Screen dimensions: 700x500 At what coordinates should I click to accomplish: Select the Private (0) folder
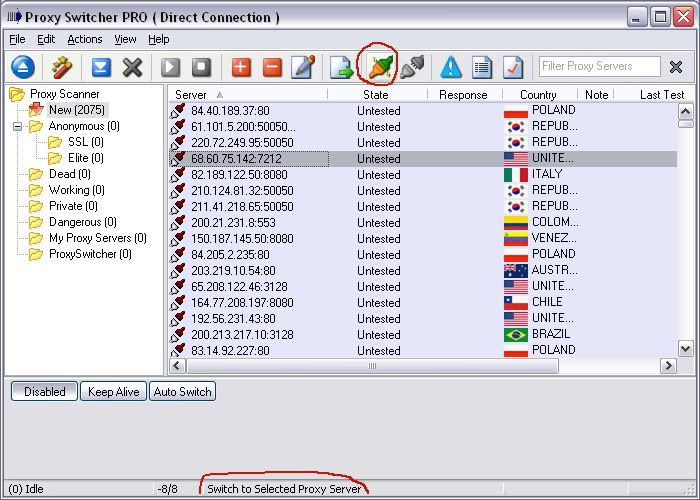[x=73, y=206]
